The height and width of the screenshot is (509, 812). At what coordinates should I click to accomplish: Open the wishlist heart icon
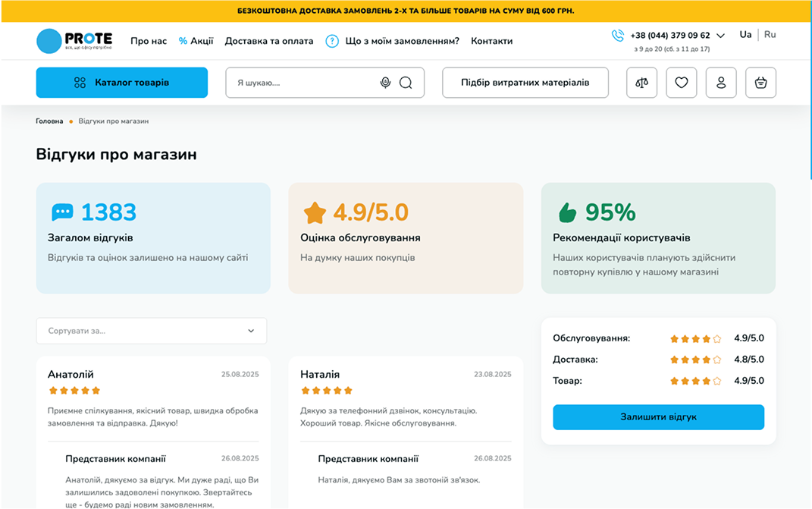[682, 83]
